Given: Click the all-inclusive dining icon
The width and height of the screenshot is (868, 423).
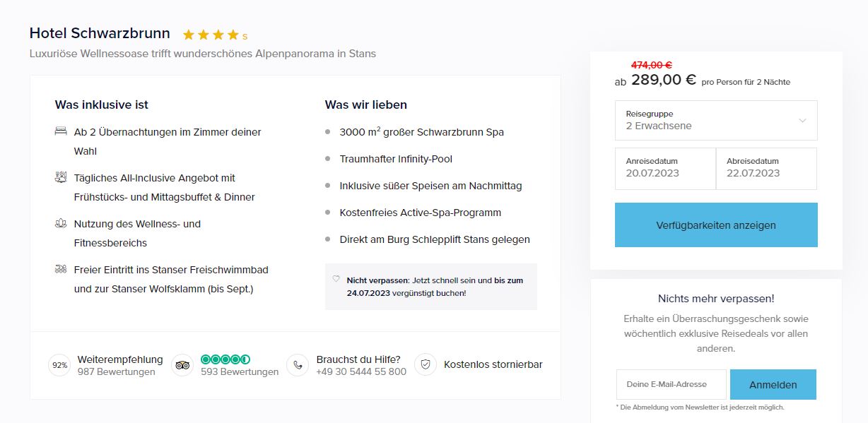Looking at the screenshot, I should click(60, 178).
